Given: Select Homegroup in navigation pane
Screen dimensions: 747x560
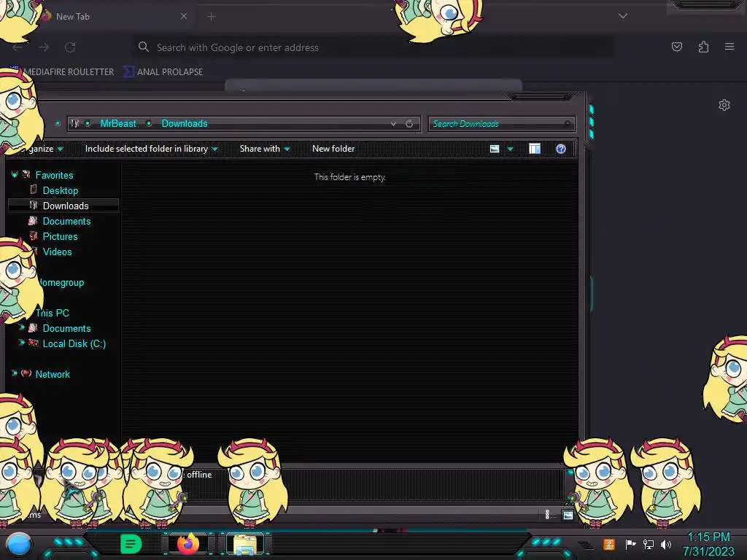Looking at the screenshot, I should coord(61,282).
